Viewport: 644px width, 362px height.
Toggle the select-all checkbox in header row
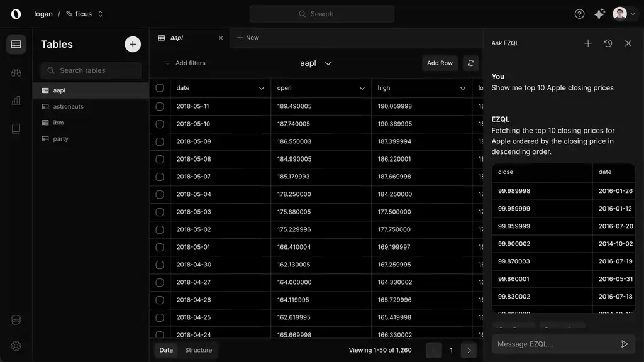[x=160, y=88]
